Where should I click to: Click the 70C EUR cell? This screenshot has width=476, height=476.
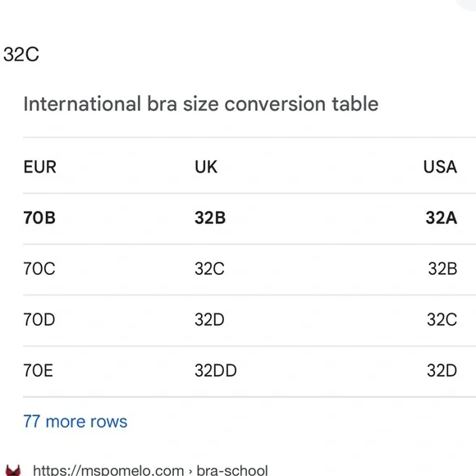[39, 268]
